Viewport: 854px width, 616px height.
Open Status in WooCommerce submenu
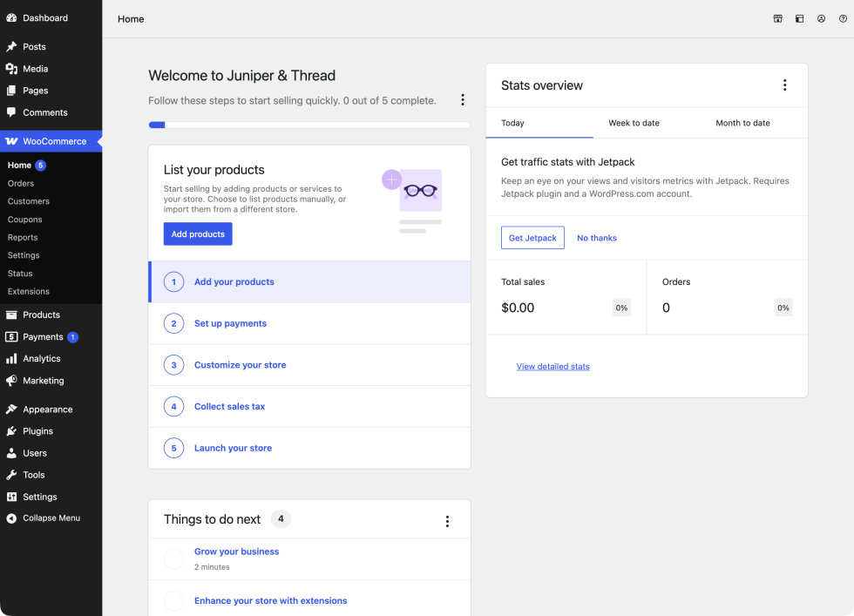pyautogui.click(x=19, y=274)
